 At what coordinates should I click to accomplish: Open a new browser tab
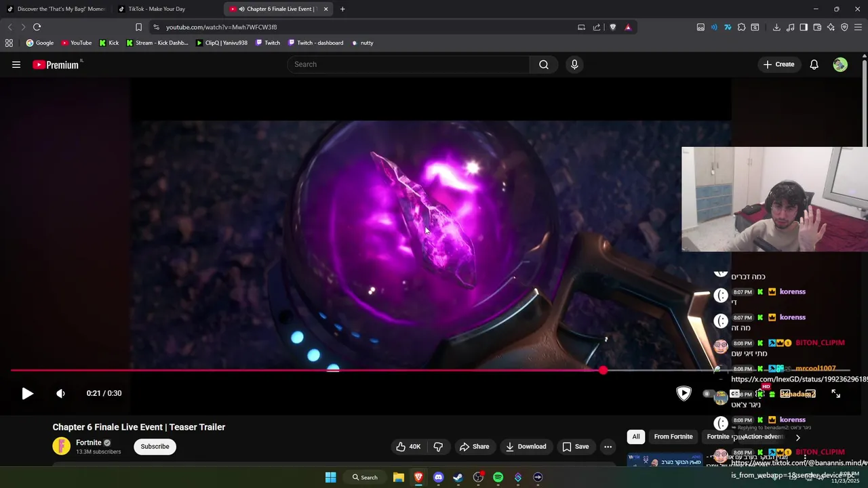[342, 9]
